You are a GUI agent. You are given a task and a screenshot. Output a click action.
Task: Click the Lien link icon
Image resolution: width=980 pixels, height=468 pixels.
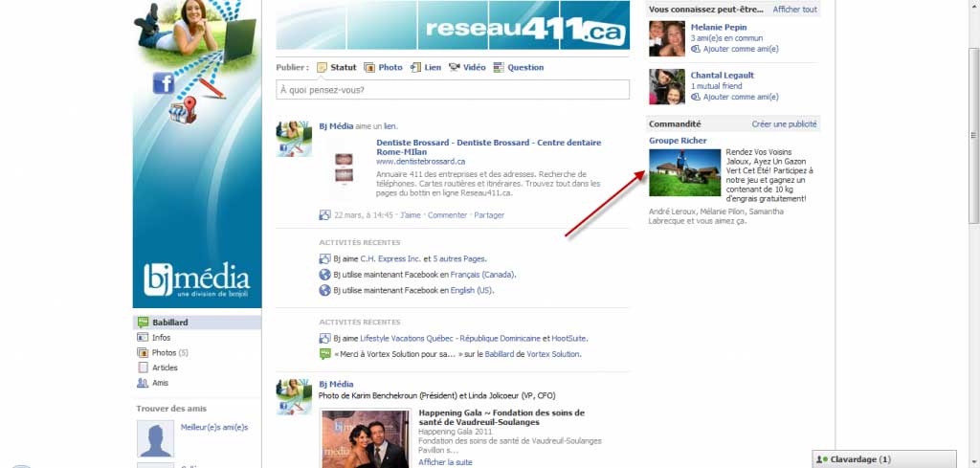[x=415, y=68]
